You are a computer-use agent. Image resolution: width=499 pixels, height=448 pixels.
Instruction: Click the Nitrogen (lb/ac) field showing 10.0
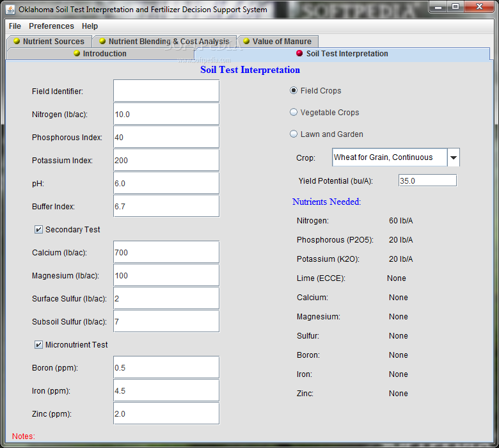pyautogui.click(x=166, y=114)
